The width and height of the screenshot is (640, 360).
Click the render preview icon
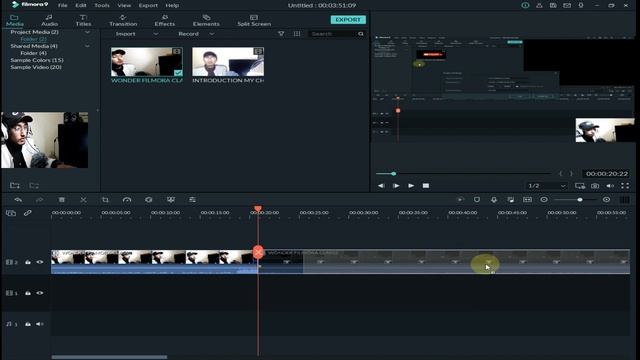pyautogui.click(x=460, y=200)
